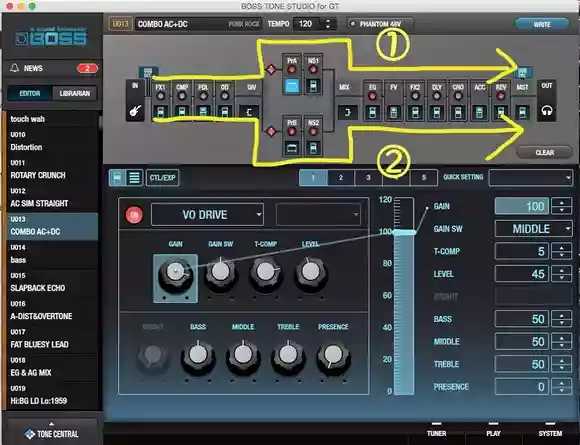Toggle the VO DRIVE power button off
Screen dimensions: 580x445
134,215
